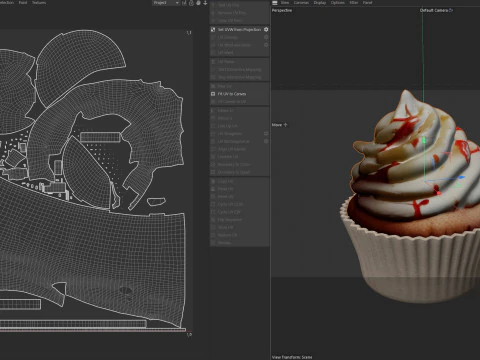Click the long horizontal UV strip at canvas bottom

pyautogui.click(x=73, y=324)
